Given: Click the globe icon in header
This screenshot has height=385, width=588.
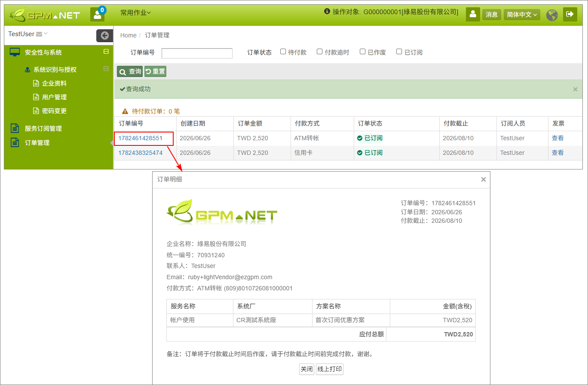Looking at the screenshot, I should (552, 15).
